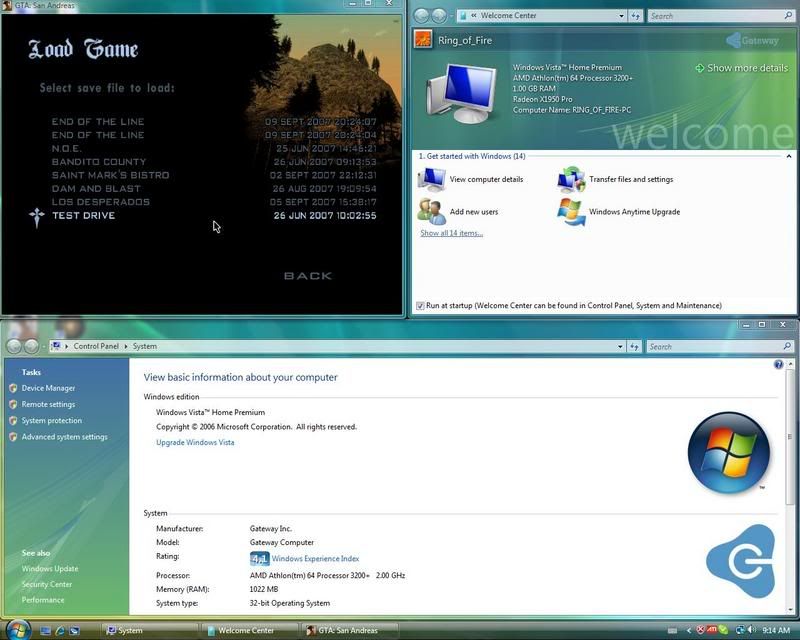Switch to GTA: San Andreas taskbar button
The width and height of the screenshot is (800, 640).
click(x=349, y=631)
